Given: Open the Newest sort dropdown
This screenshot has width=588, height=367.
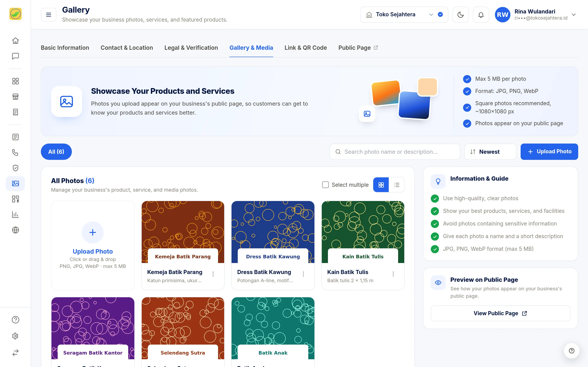Looking at the screenshot, I should tap(490, 152).
